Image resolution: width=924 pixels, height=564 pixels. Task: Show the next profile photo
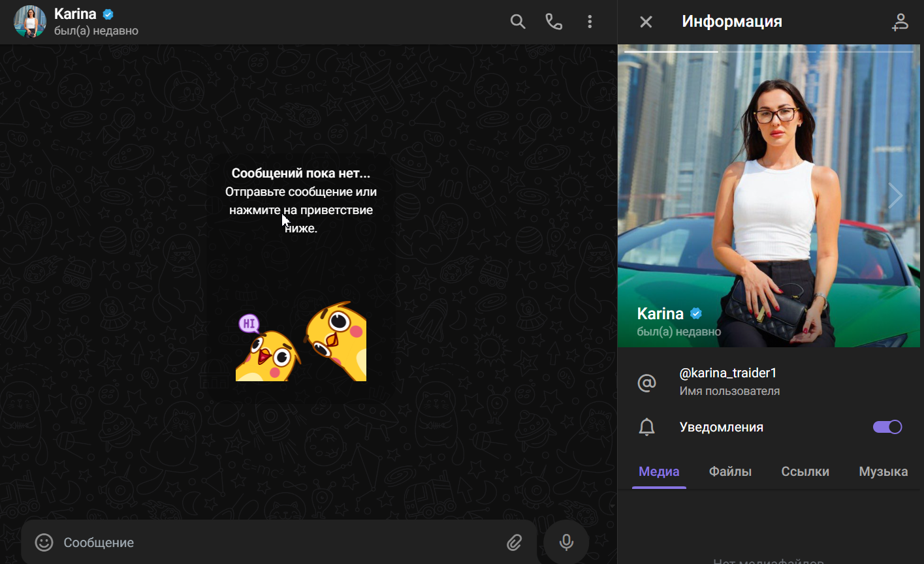coord(895,195)
